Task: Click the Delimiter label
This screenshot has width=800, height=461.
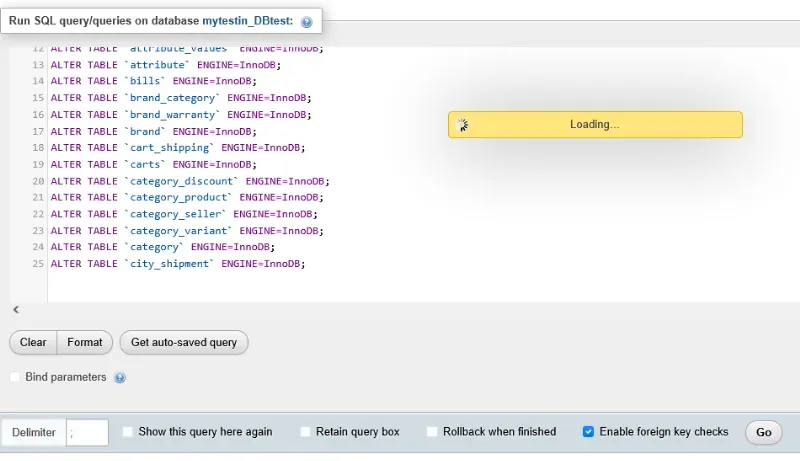Action: point(34,432)
